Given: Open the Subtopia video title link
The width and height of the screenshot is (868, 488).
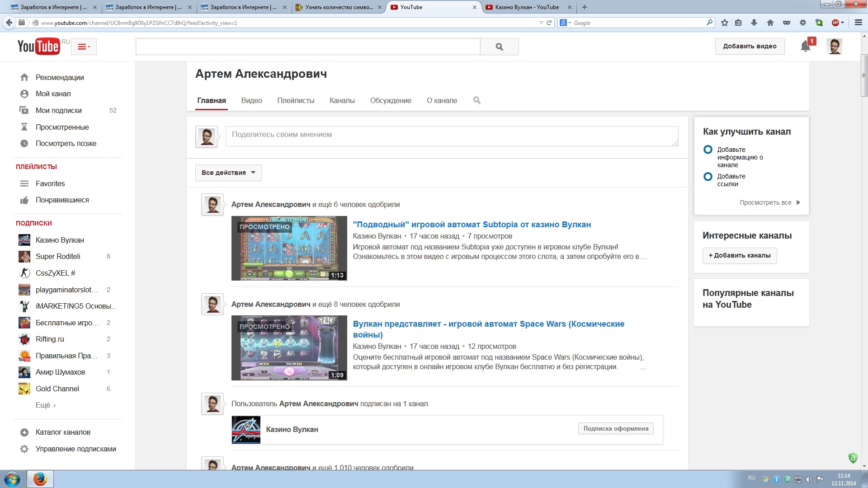Looking at the screenshot, I should click(x=472, y=225).
